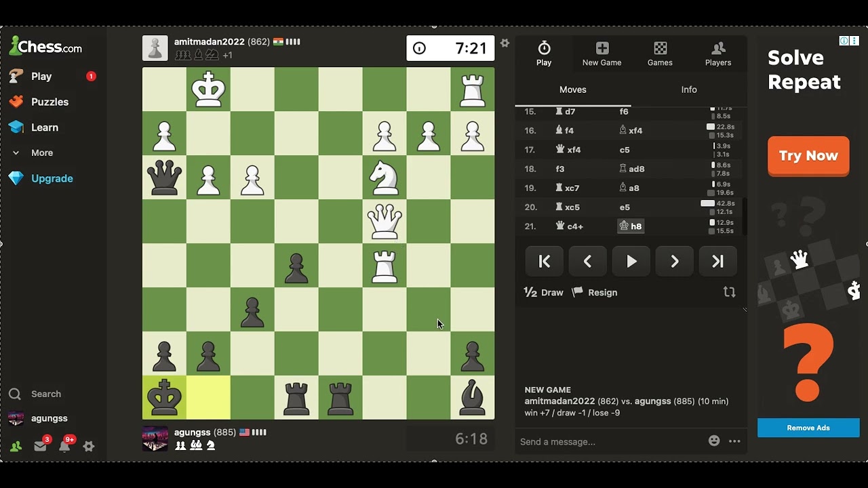Step forward one move
Viewport: 868px width, 488px height.
tap(675, 262)
